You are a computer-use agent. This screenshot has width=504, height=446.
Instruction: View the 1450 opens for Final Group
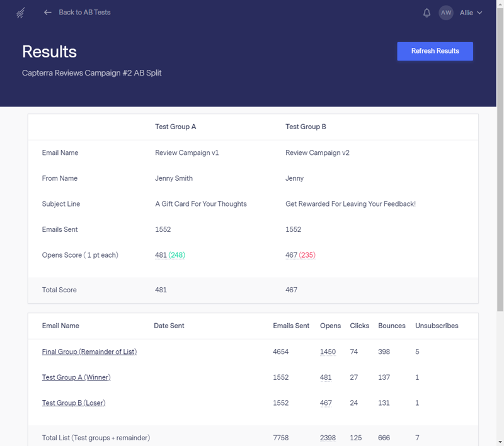[328, 352]
